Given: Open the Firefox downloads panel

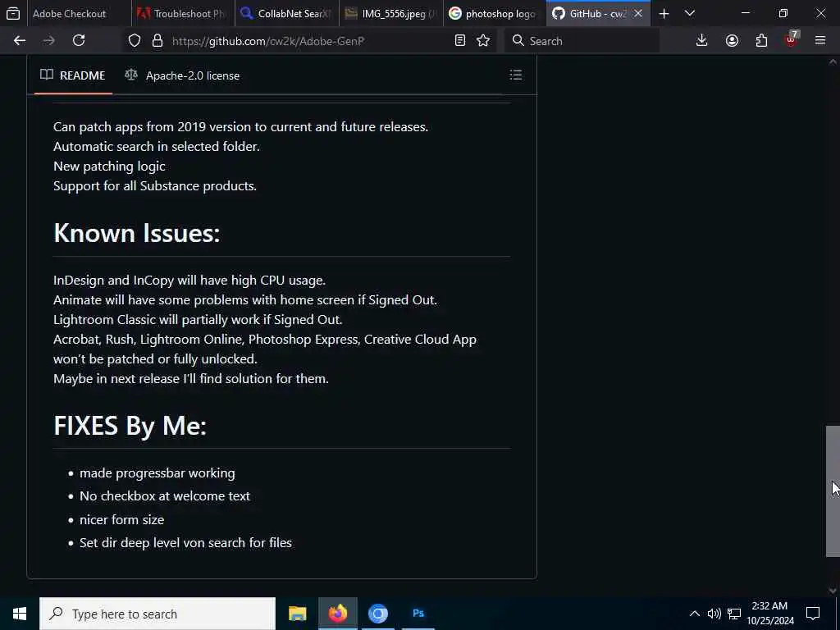Looking at the screenshot, I should pos(701,41).
